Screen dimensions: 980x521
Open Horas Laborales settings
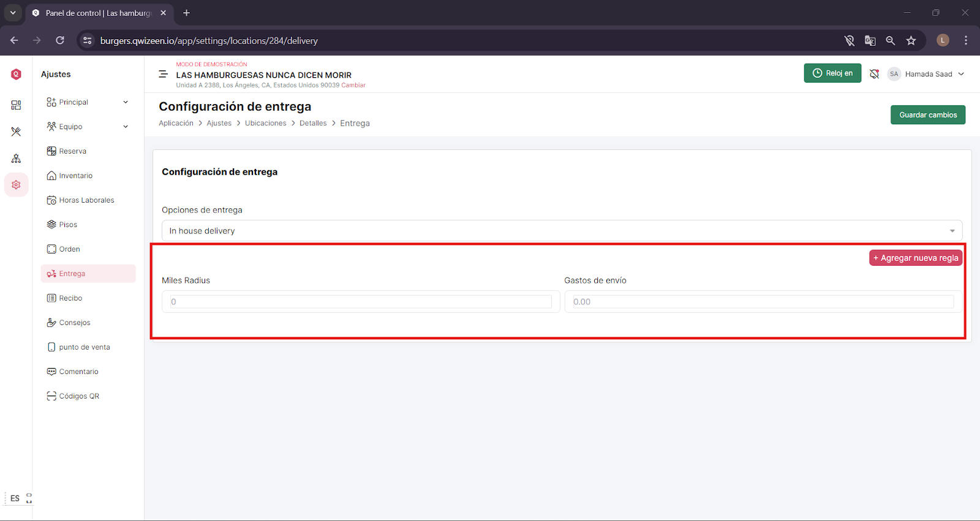click(x=87, y=200)
